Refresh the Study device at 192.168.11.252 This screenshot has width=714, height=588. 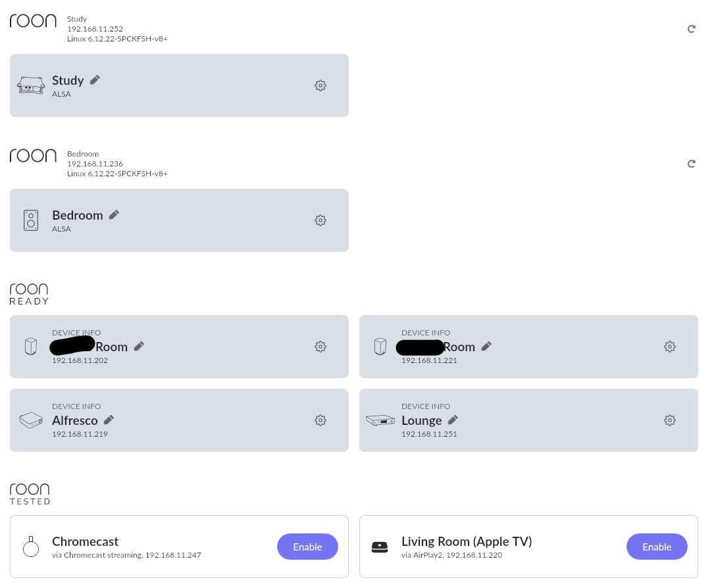pos(691,29)
